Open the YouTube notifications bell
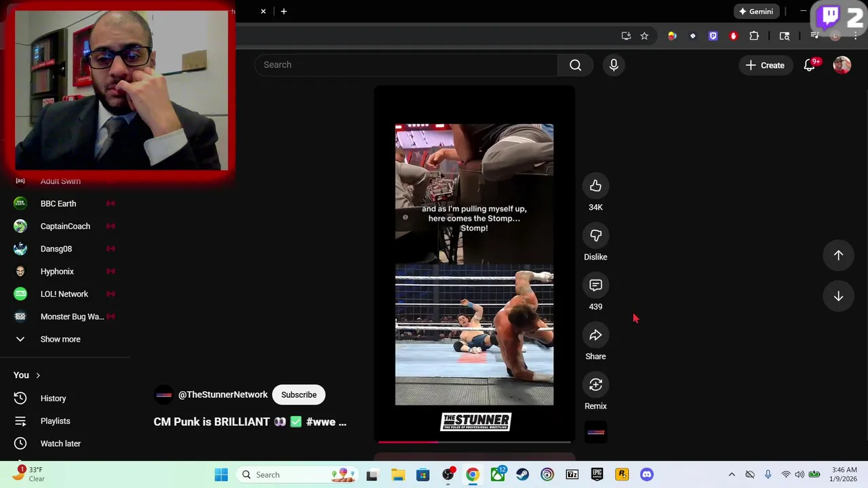Image resolution: width=868 pixels, height=488 pixels. tap(809, 65)
